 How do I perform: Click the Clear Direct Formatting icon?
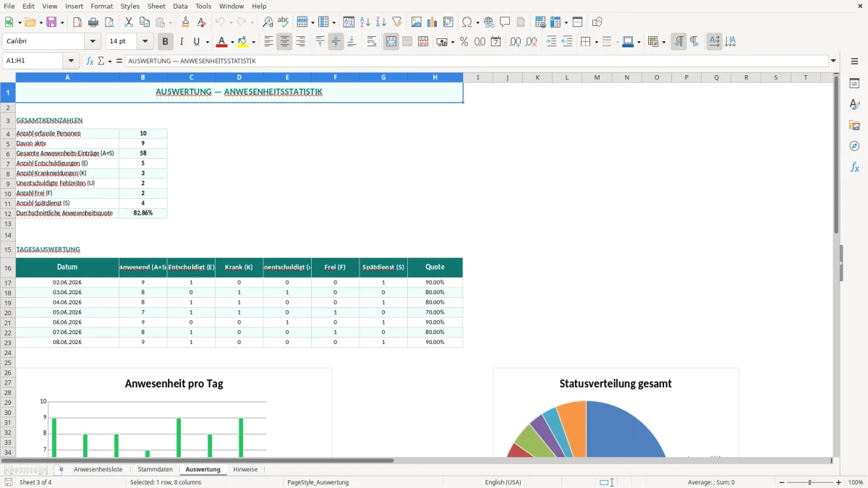[x=202, y=22]
